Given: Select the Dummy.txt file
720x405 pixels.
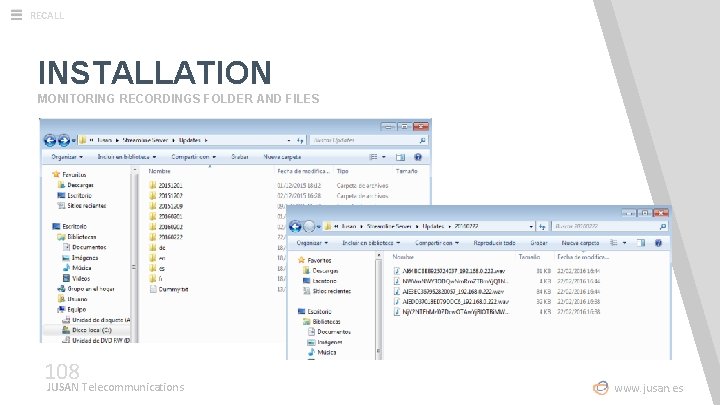Looking at the screenshot, I should click(x=169, y=289).
